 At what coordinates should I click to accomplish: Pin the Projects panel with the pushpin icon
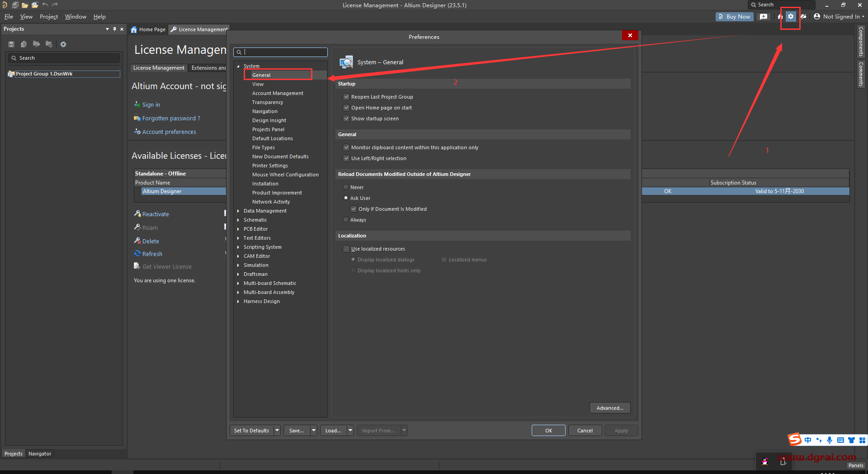click(114, 29)
